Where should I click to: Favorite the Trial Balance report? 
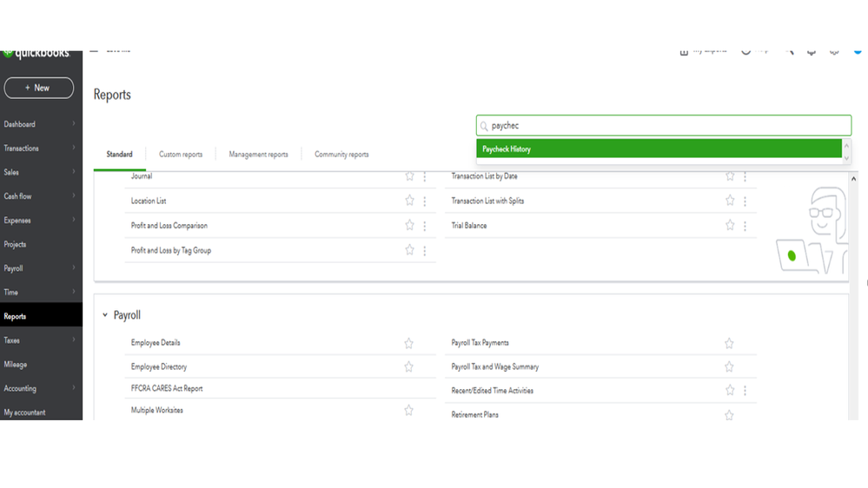point(730,225)
